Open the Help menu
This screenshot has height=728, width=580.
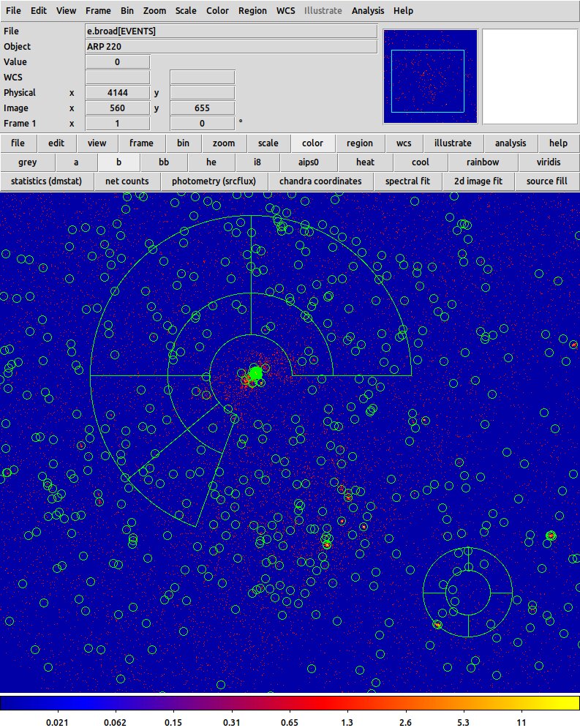pos(403,10)
